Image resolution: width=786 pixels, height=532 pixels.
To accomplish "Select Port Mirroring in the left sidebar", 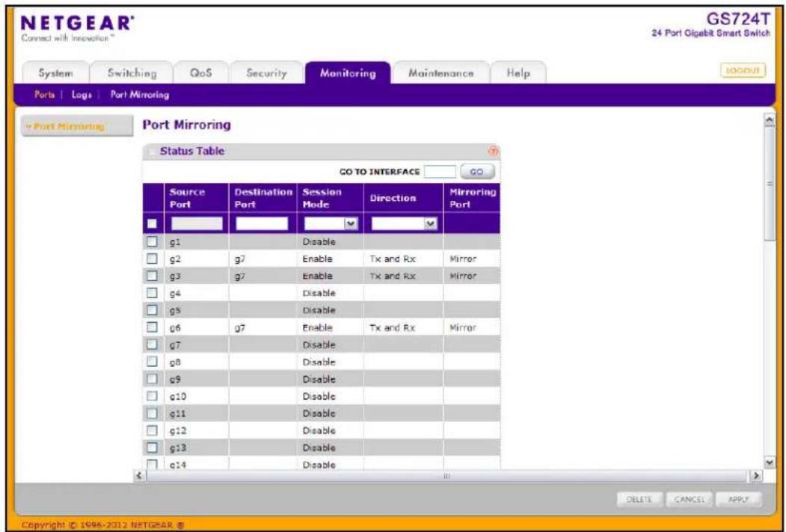I will (x=77, y=126).
